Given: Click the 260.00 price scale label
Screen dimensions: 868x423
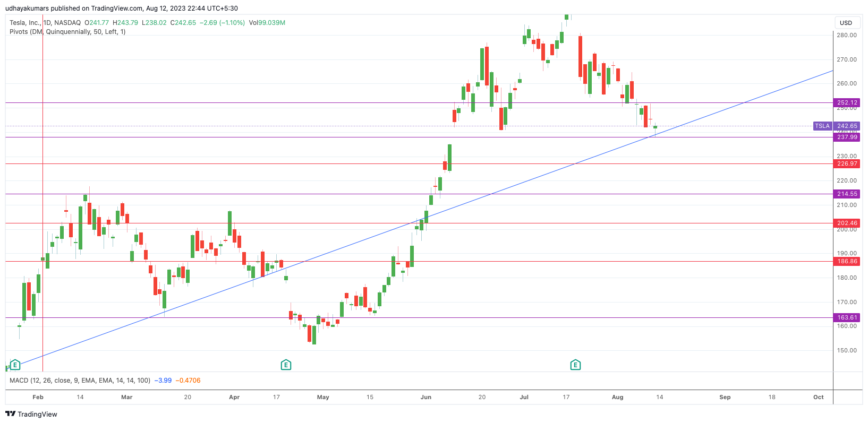Looking at the screenshot, I should (x=847, y=83).
